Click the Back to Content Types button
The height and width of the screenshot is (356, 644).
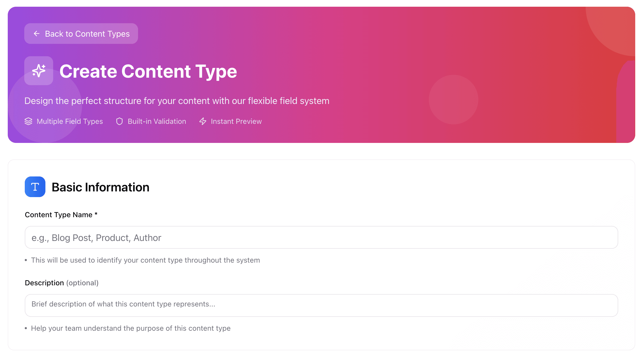[81, 34]
